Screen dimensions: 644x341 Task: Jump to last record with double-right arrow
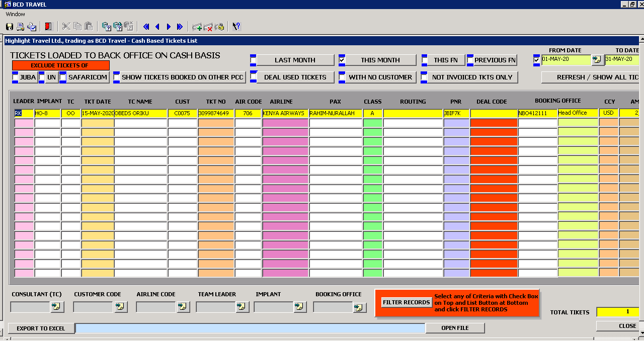(180, 27)
